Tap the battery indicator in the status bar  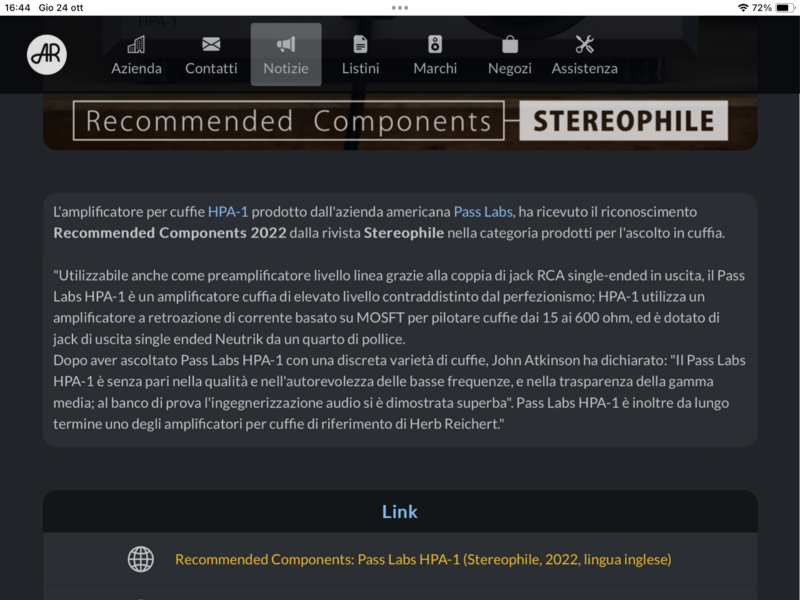coord(783,7)
